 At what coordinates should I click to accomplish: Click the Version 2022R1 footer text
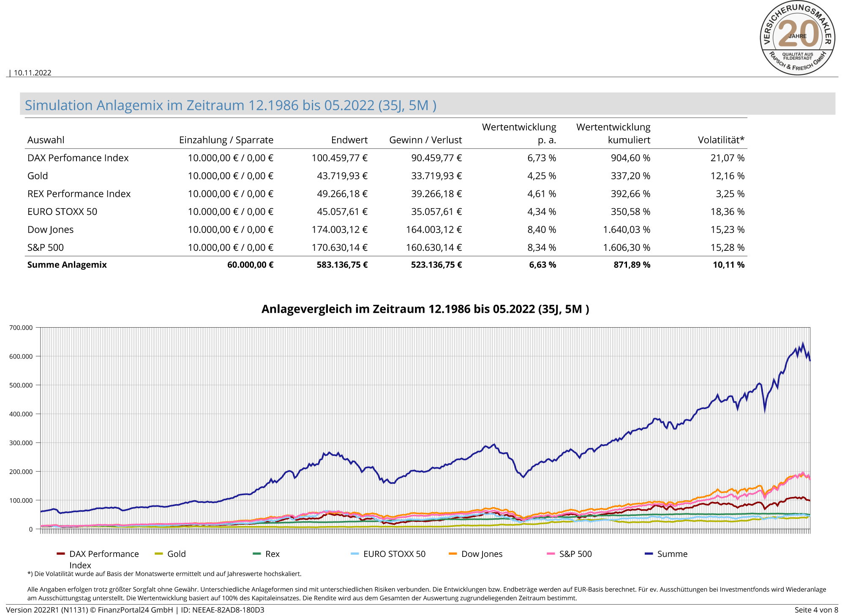135,610
